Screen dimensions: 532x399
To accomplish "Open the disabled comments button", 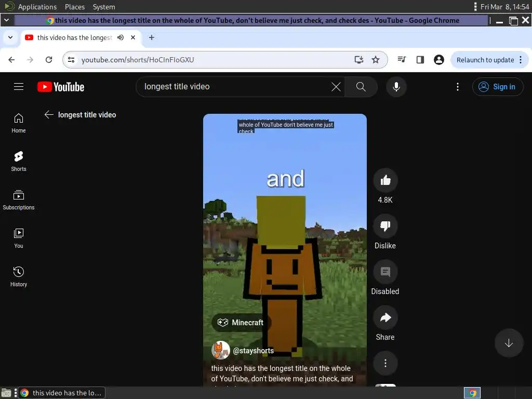I will click(x=385, y=272).
